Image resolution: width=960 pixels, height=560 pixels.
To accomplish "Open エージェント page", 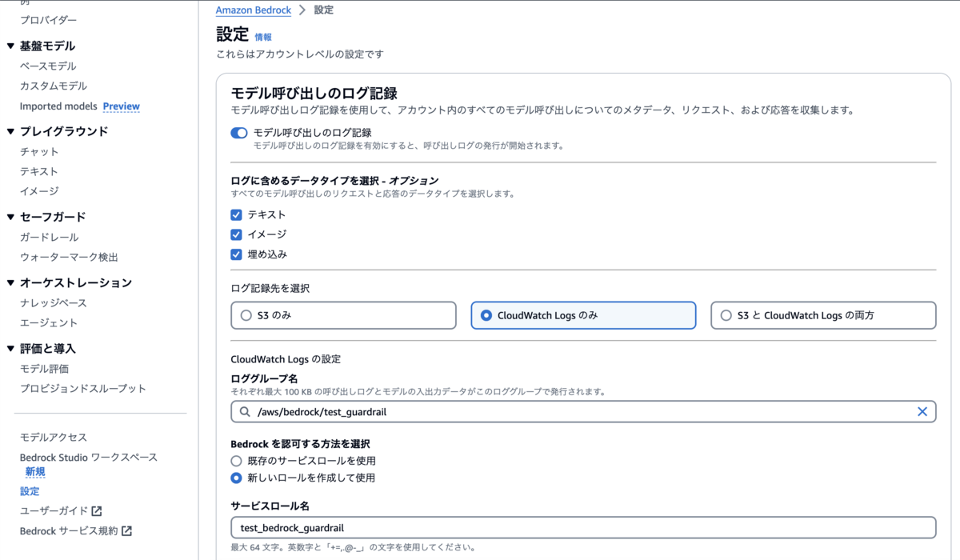I will [49, 322].
